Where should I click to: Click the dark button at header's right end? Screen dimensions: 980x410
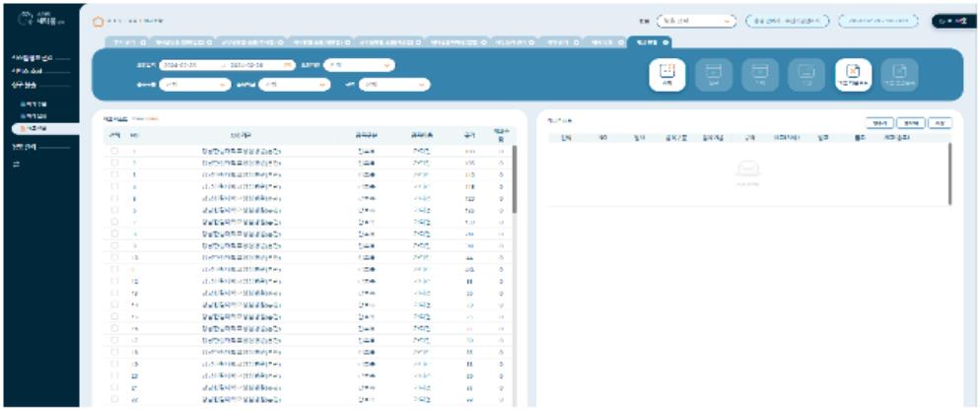952,22
